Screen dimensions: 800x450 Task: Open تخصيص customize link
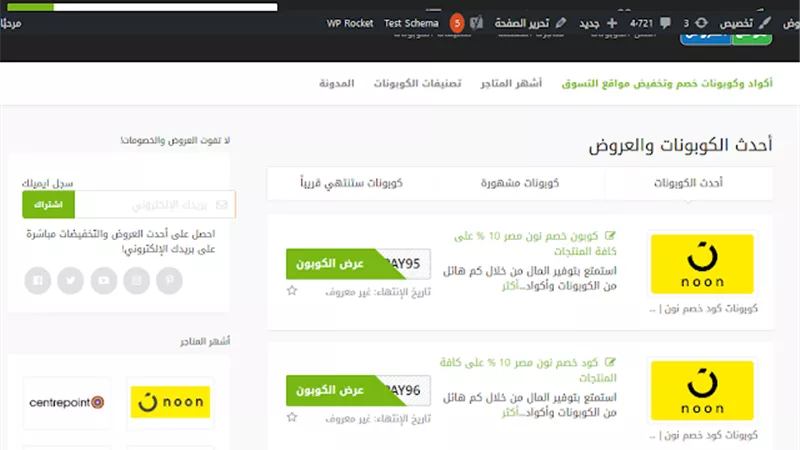(x=736, y=23)
